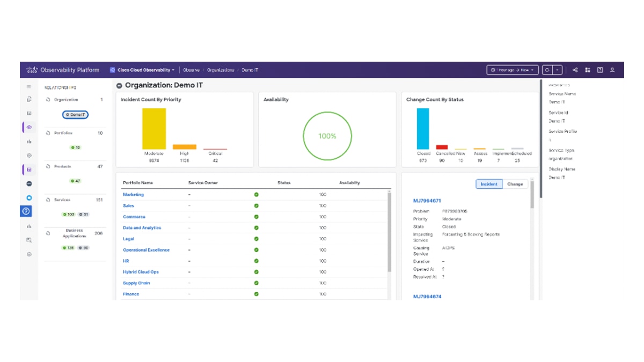Click the help icon in the top bar
This screenshot has height=362, width=644.
coord(600,70)
